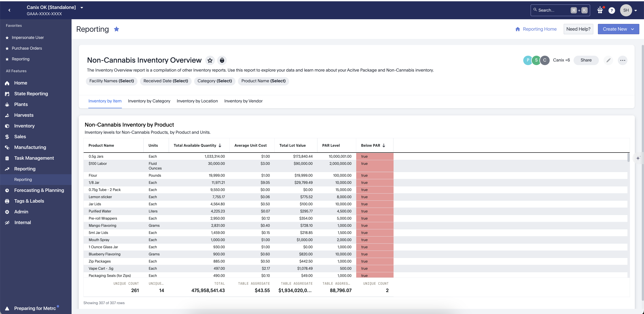Image resolution: width=644 pixels, height=314 pixels.
Task: Click the Share button
Action: point(586,60)
